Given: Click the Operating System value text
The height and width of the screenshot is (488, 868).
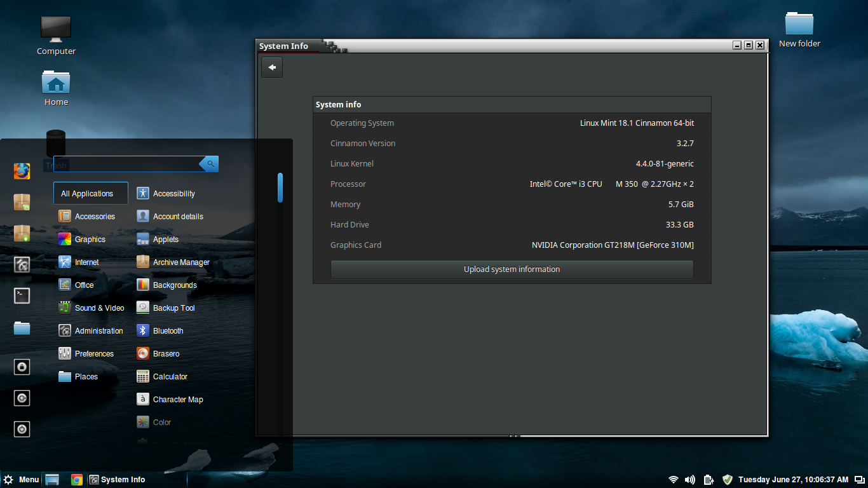Looking at the screenshot, I should click(637, 123).
